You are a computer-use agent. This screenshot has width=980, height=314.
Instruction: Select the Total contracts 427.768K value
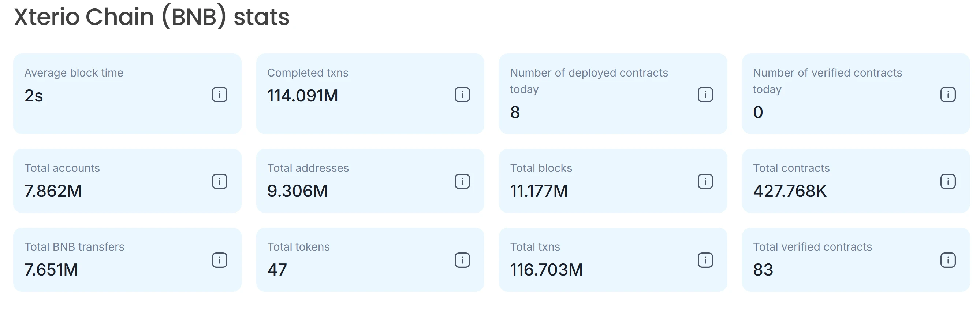pos(790,191)
